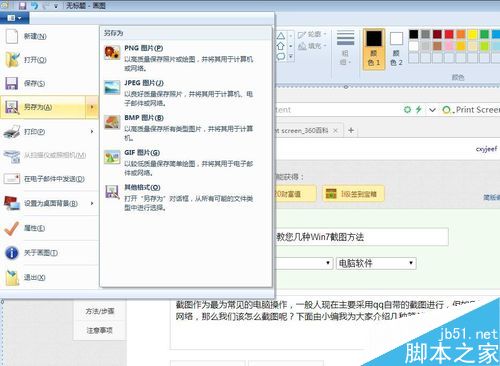Screen dimensions: 500x366
Task: Open the address bar dropdown chevron
Action: tap(432, 110)
